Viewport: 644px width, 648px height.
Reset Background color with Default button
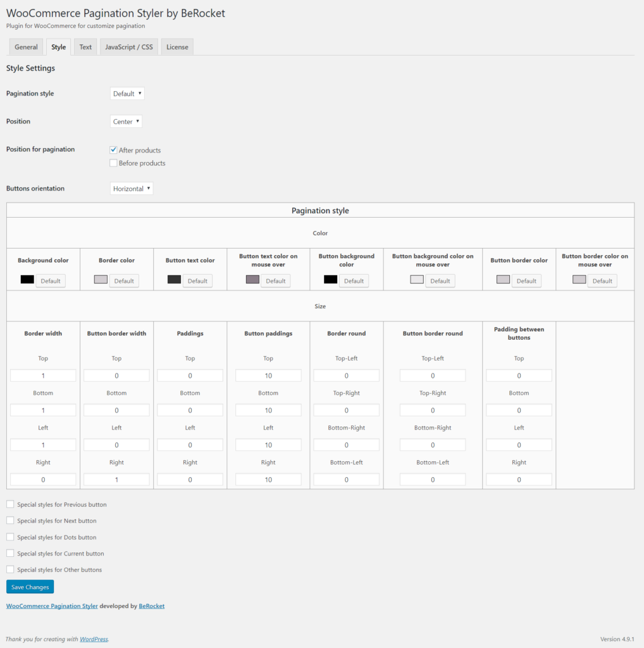click(51, 280)
